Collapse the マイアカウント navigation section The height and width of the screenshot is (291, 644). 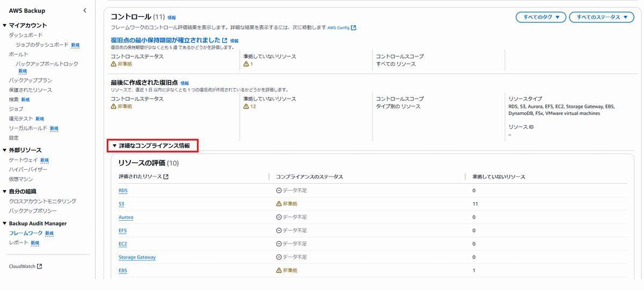click(x=5, y=25)
